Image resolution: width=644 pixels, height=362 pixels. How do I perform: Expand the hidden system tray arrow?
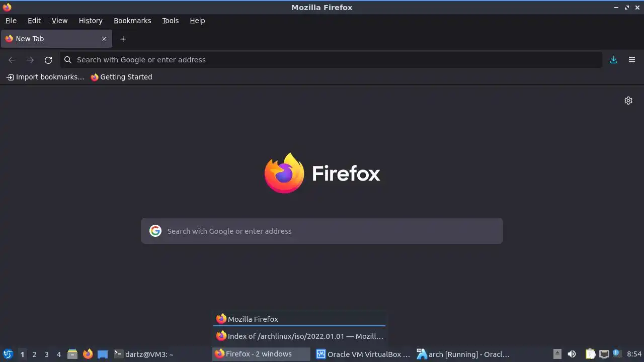click(557, 354)
